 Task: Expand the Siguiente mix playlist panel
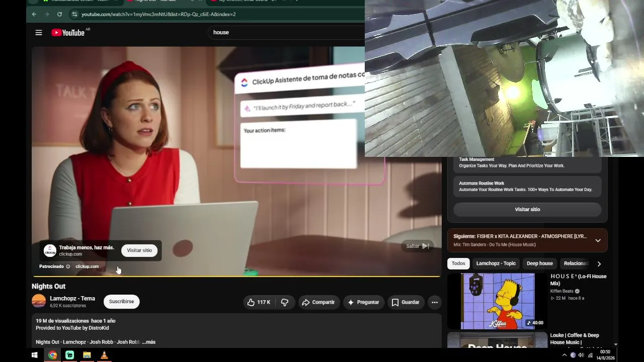point(598,240)
